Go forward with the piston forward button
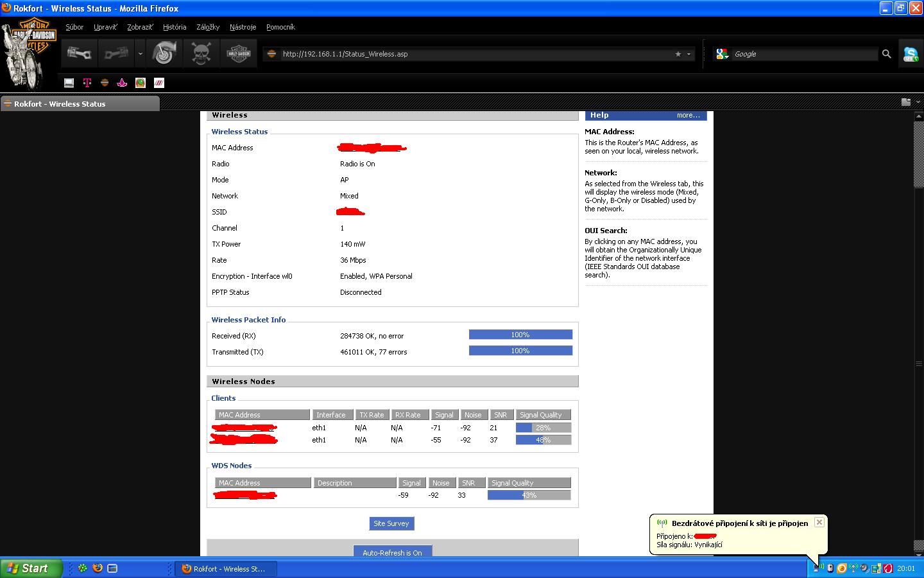The image size is (924, 578). pyautogui.click(x=116, y=53)
